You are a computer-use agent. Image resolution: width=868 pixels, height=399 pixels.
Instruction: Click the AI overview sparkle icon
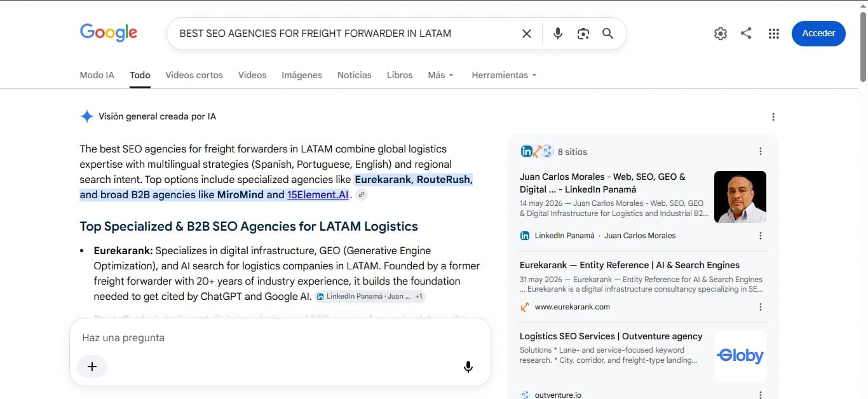tap(87, 116)
